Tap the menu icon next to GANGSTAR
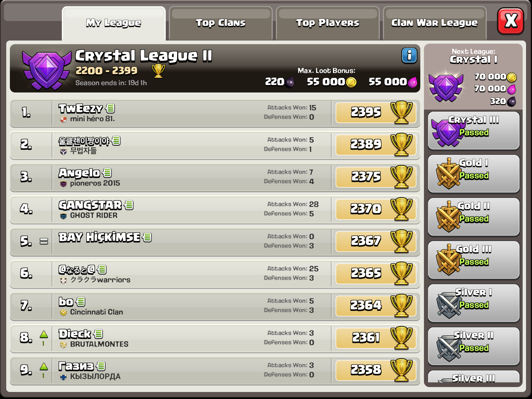 coord(129,205)
